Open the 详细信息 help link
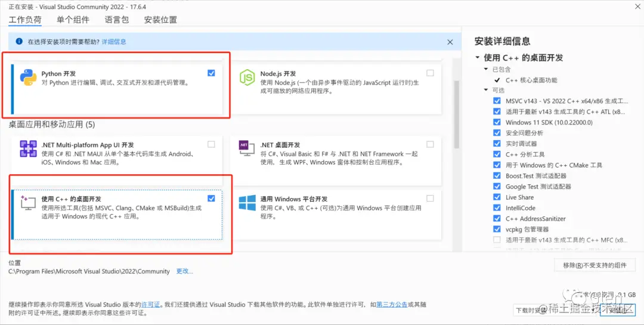The height and width of the screenshot is (325, 644). (114, 42)
